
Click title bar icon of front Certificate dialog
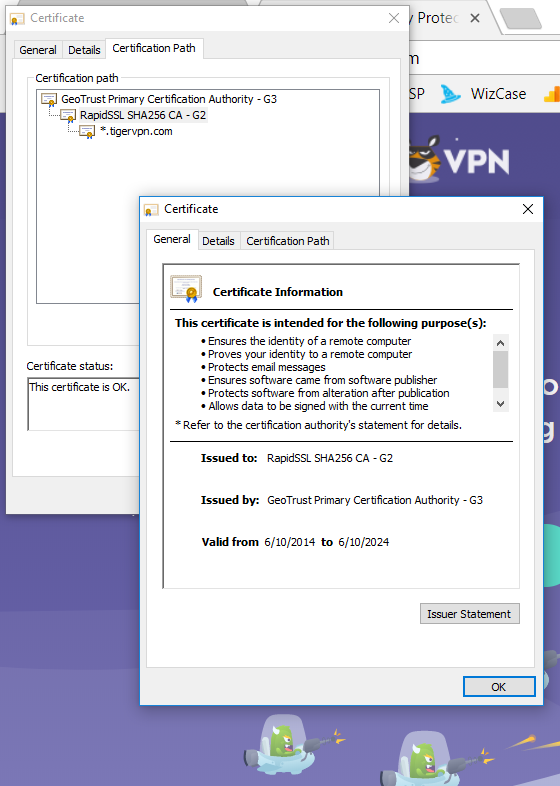pyautogui.click(x=151, y=210)
